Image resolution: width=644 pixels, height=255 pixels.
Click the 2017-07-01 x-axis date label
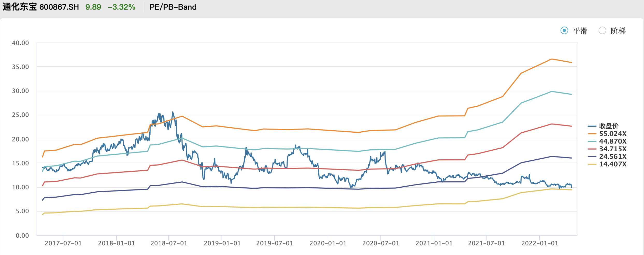point(63,243)
